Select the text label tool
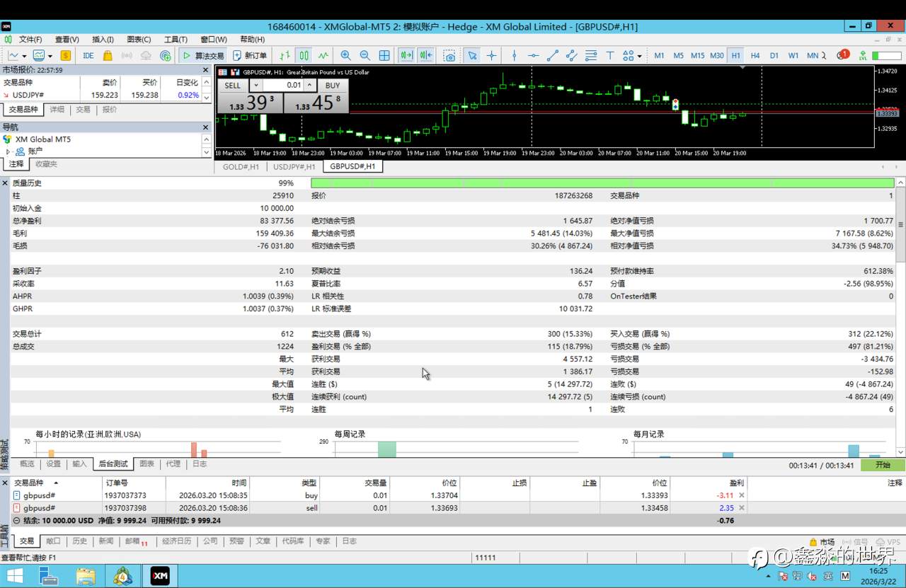 coord(609,55)
